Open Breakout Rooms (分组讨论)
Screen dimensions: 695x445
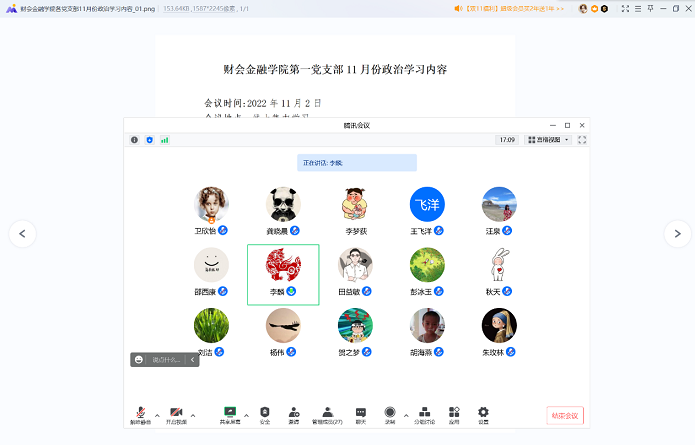[424, 413]
